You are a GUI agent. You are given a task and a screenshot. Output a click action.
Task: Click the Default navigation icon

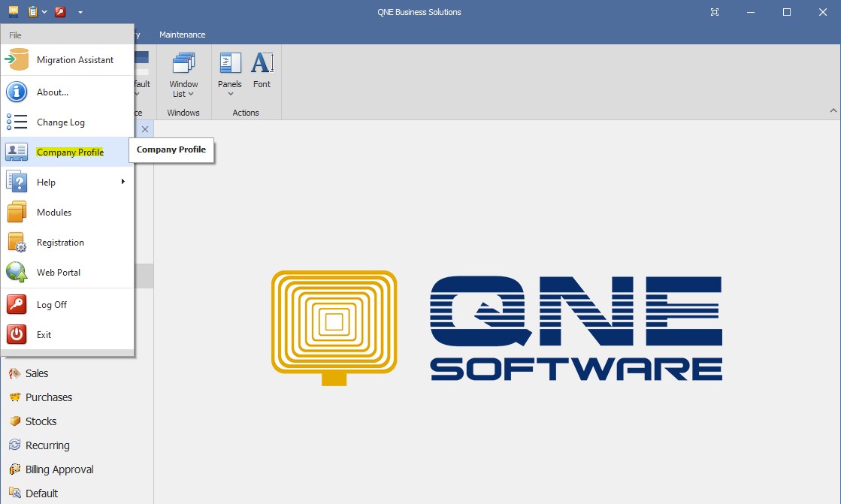click(14, 493)
